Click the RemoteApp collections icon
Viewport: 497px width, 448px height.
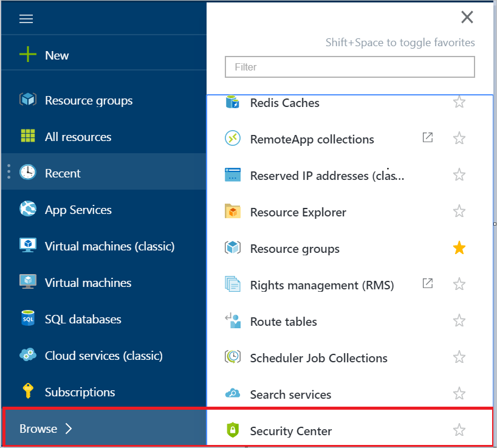pos(233,139)
